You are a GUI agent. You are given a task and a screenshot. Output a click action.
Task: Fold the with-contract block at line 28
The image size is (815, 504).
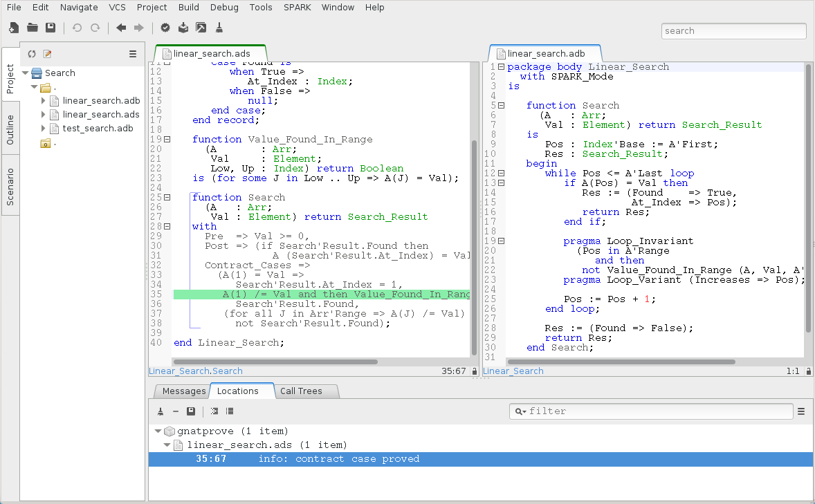click(x=167, y=227)
